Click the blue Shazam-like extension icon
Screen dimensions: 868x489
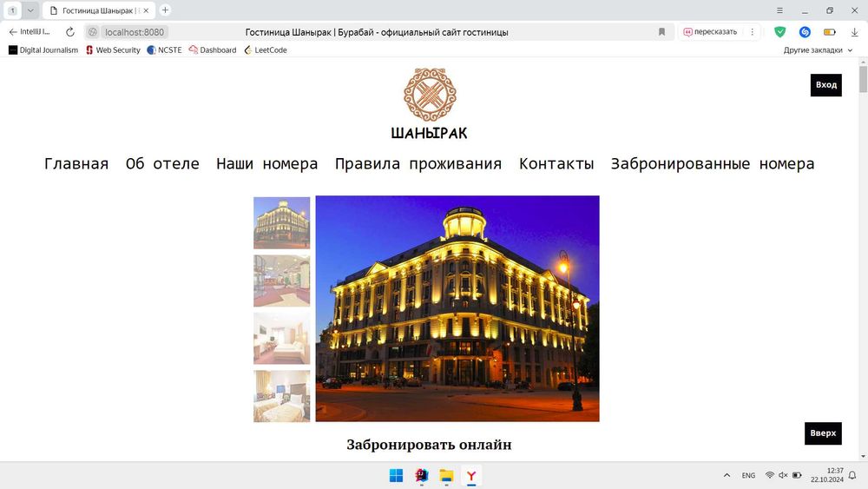tap(805, 32)
